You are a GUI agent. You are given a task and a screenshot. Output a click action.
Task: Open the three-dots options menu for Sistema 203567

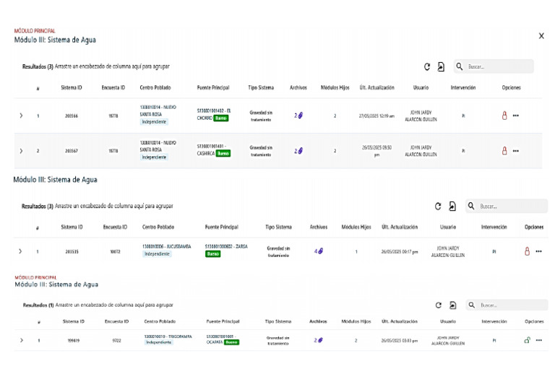tap(516, 151)
